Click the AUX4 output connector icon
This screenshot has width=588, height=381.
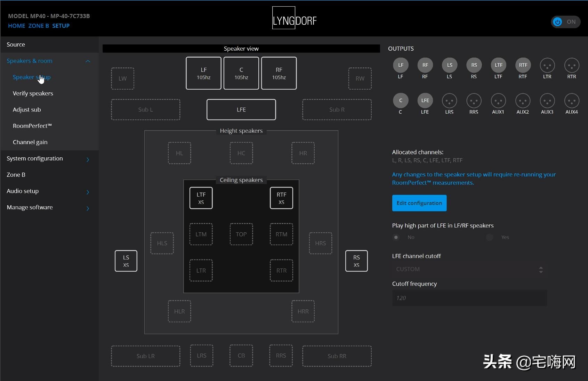[571, 100]
